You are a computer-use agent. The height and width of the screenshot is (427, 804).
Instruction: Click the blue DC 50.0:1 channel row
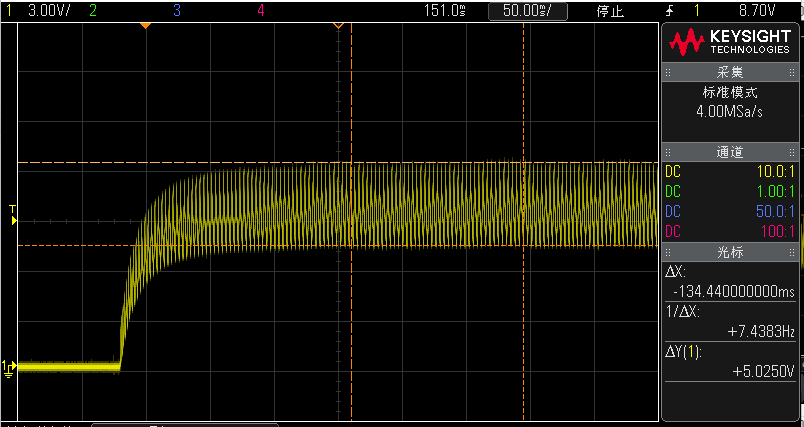click(730, 211)
